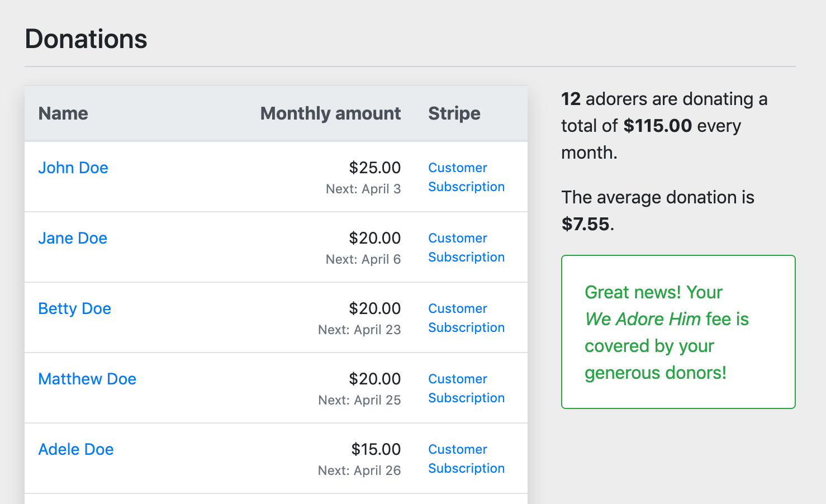The height and width of the screenshot is (504, 826).
Task: Click Matthew Doe's Stripe Customer link
Action: click(x=458, y=379)
